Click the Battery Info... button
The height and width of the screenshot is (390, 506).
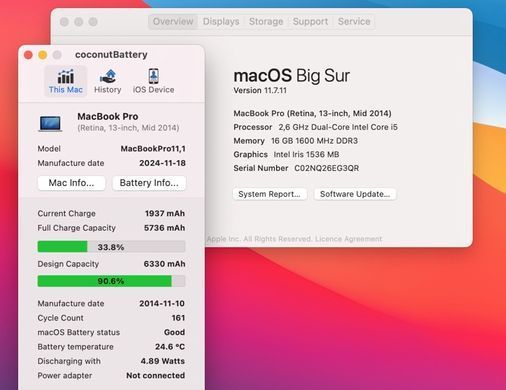point(149,183)
